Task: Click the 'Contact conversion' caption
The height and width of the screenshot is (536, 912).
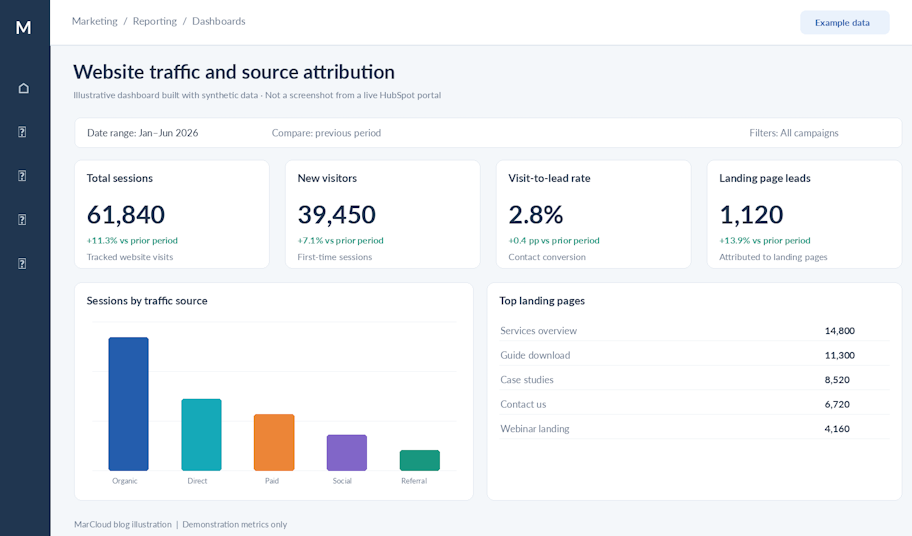Action: (x=547, y=257)
